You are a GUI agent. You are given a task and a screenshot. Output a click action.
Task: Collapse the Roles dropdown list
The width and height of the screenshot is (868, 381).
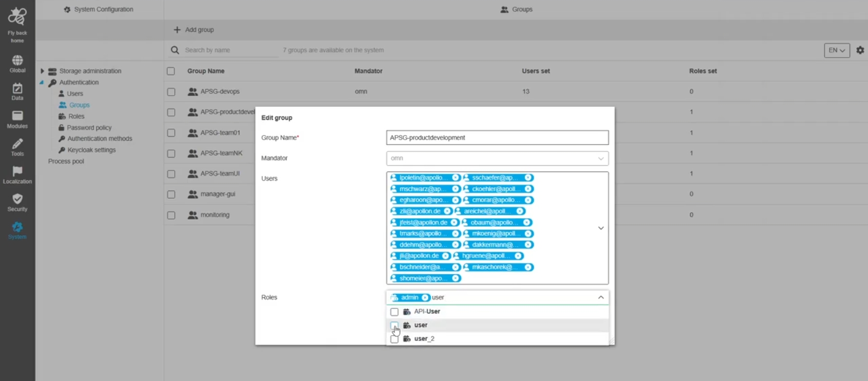600,297
